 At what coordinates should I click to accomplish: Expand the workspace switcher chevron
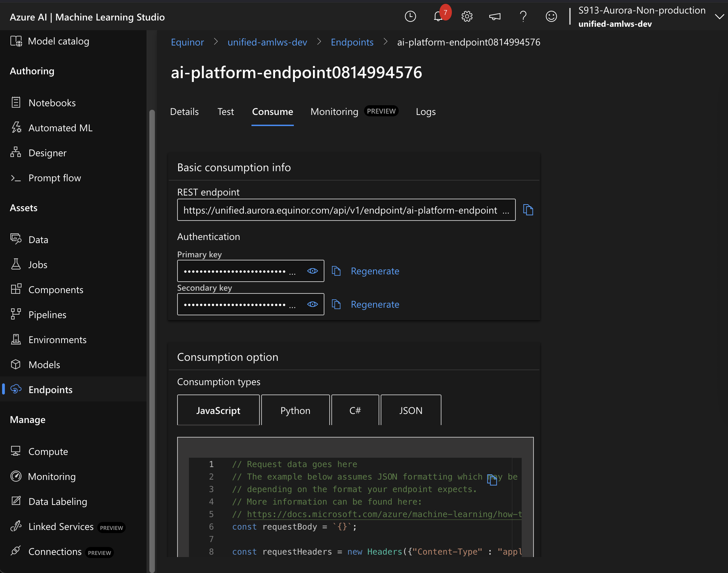pos(719,17)
